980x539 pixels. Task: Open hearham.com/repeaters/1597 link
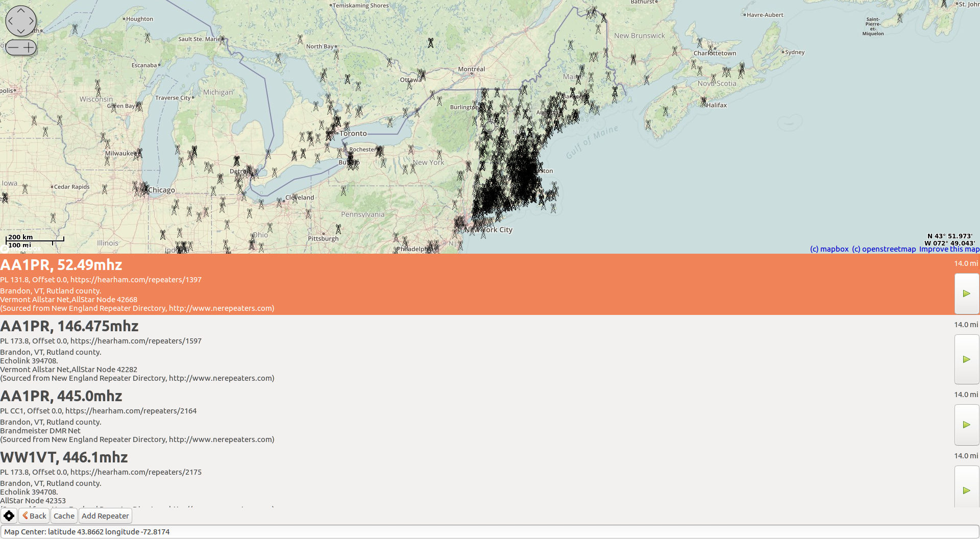[x=136, y=340]
